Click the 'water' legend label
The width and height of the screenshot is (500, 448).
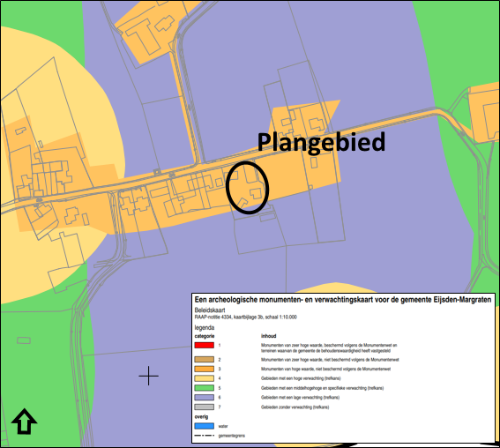coord(223,426)
